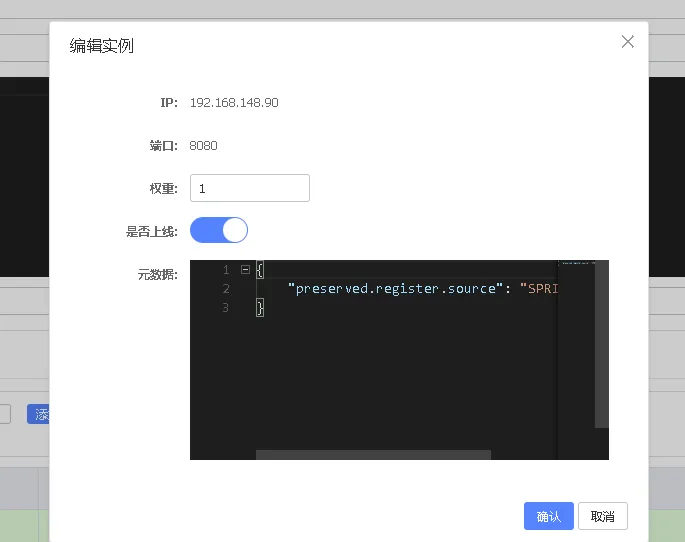
Task: Select line number 3 in editor gutter
Action: 225,308
